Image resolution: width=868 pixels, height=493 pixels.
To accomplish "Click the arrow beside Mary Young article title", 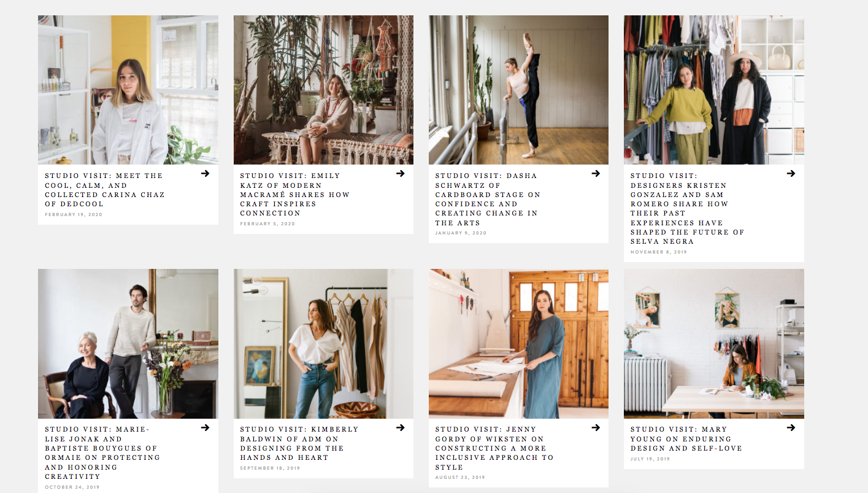I will (791, 427).
